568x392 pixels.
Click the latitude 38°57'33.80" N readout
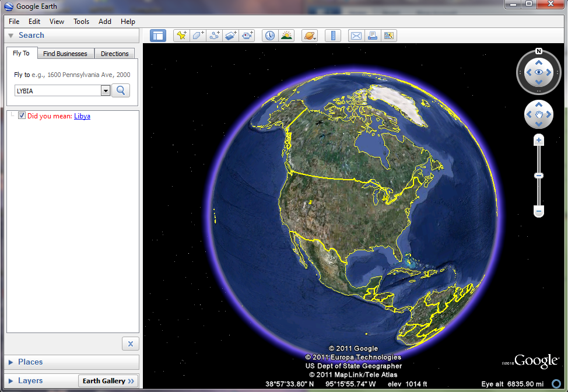coord(290,384)
